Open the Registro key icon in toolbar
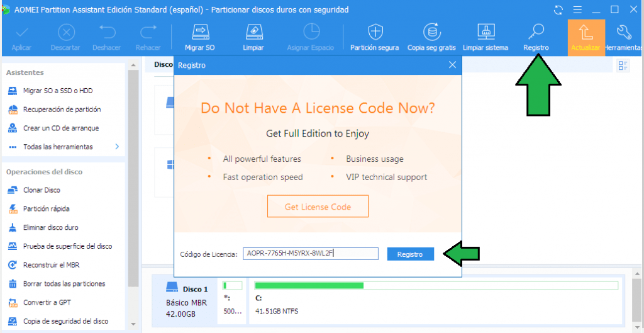 (536, 32)
